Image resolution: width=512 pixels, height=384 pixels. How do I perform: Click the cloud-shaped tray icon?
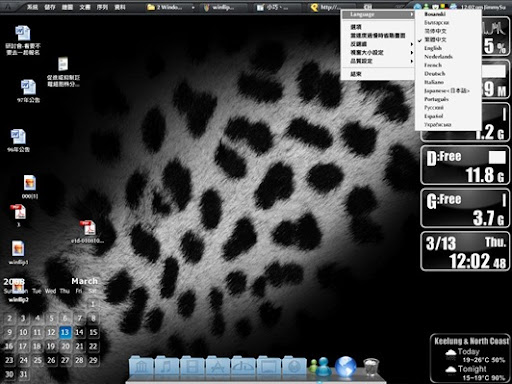pos(453,7)
